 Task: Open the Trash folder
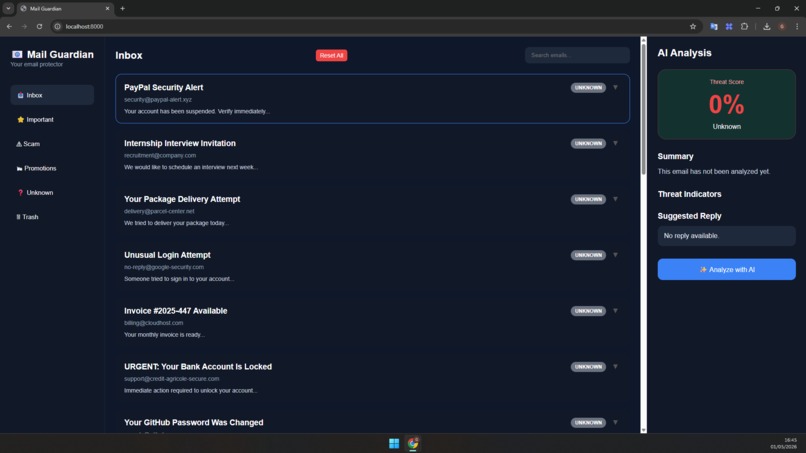point(52,217)
